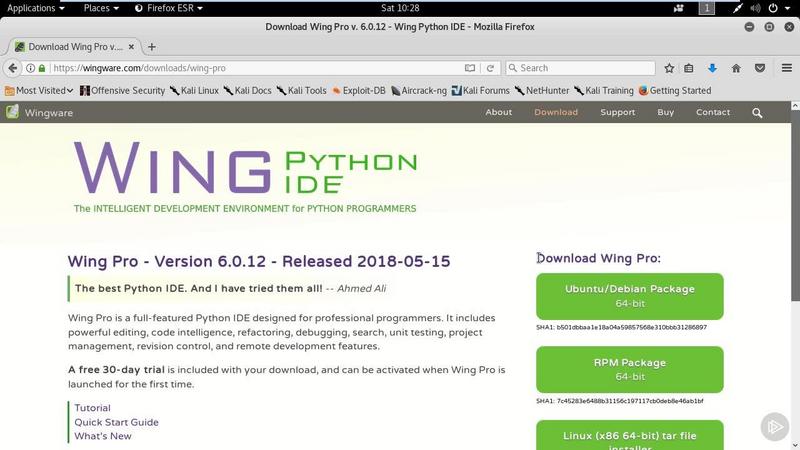Bookmark this page with the star icon

pos(669,68)
